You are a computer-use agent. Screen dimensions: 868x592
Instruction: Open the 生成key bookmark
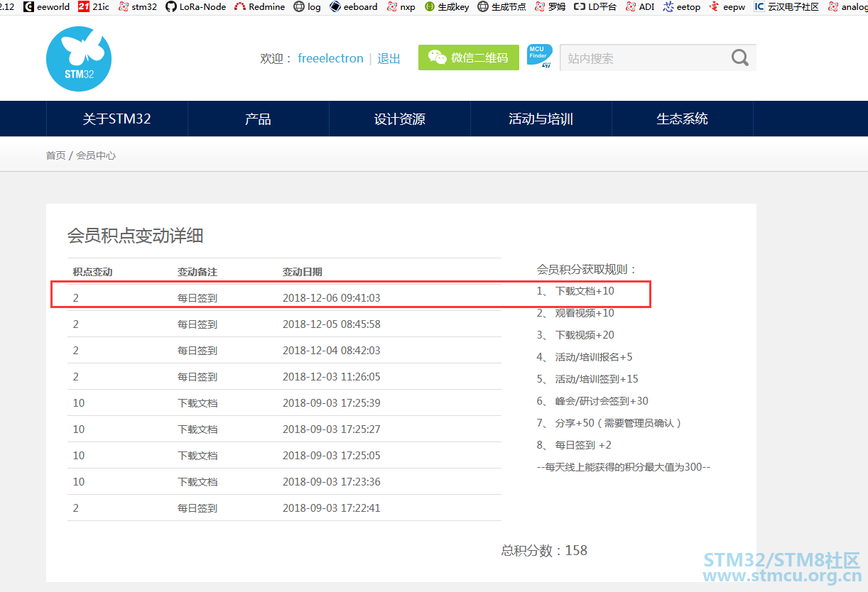pos(447,6)
